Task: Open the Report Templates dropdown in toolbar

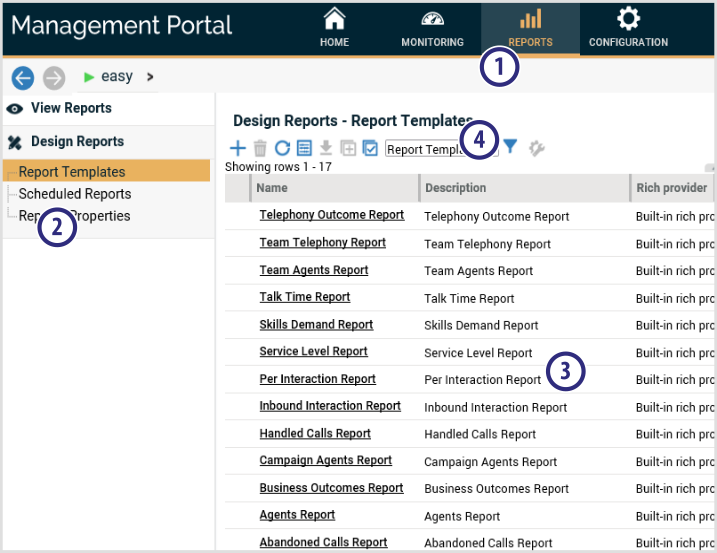Action: [441, 149]
